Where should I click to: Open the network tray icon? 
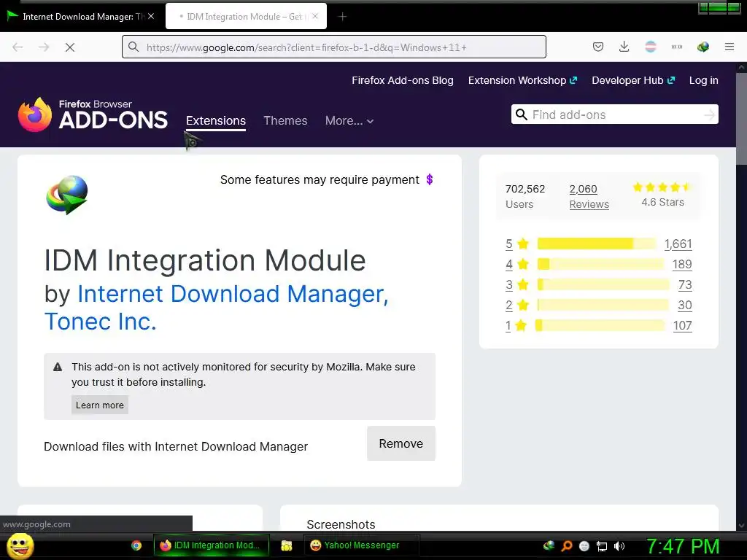coord(602,546)
